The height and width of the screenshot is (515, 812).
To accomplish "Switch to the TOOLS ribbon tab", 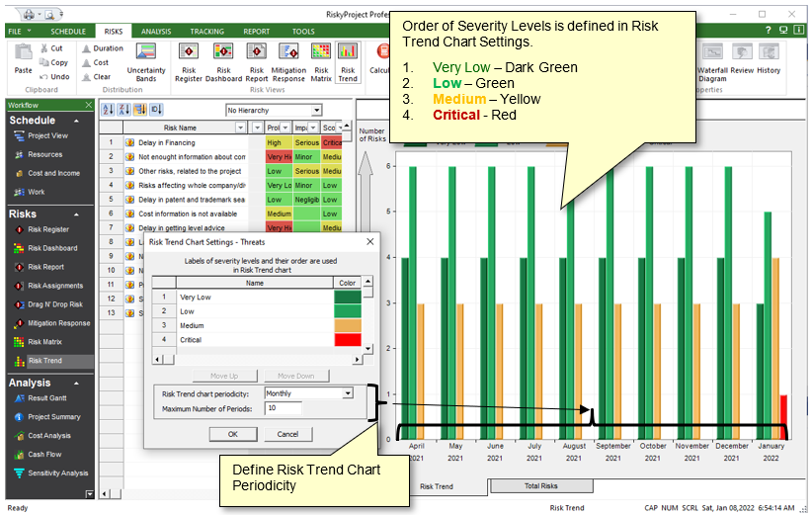I will (303, 31).
